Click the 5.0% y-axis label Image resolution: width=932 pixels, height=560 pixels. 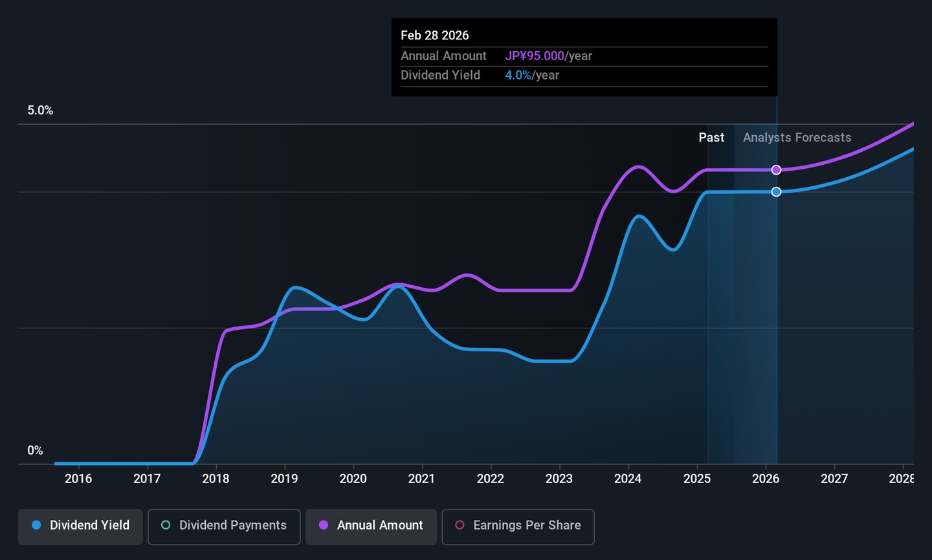tap(40, 111)
